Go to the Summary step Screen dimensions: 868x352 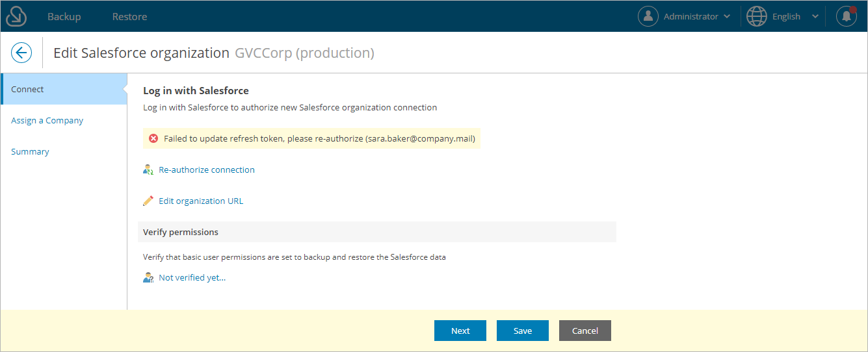pos(30,151)
